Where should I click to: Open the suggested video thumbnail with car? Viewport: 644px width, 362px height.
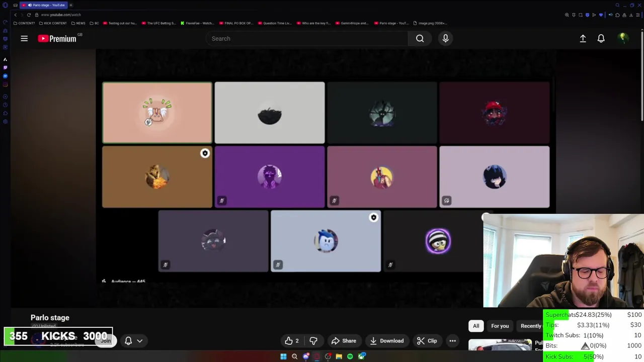pyautogui.click(x=500, y=345)
